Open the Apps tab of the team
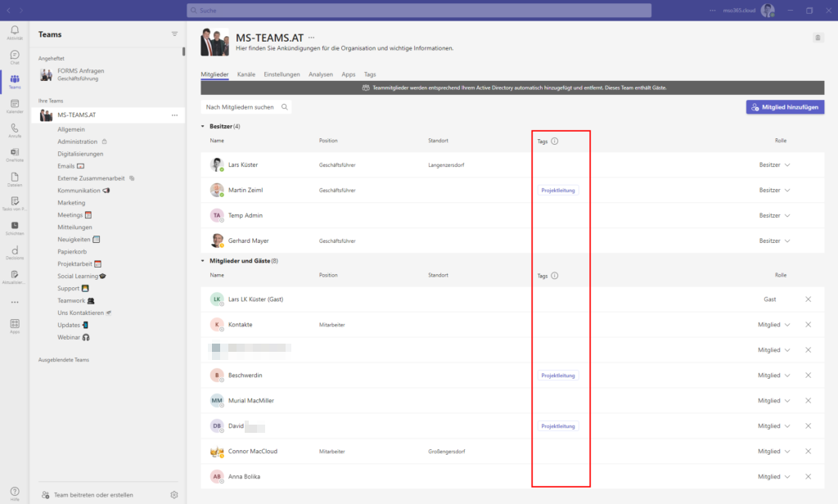Image resolution: width=838 pixels, height=504 pixels. [349, 74]
